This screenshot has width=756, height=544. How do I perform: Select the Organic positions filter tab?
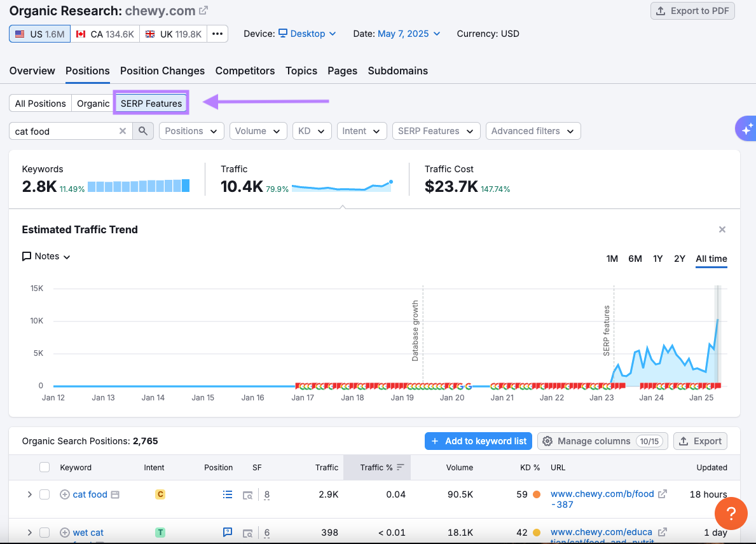[92, 103]
